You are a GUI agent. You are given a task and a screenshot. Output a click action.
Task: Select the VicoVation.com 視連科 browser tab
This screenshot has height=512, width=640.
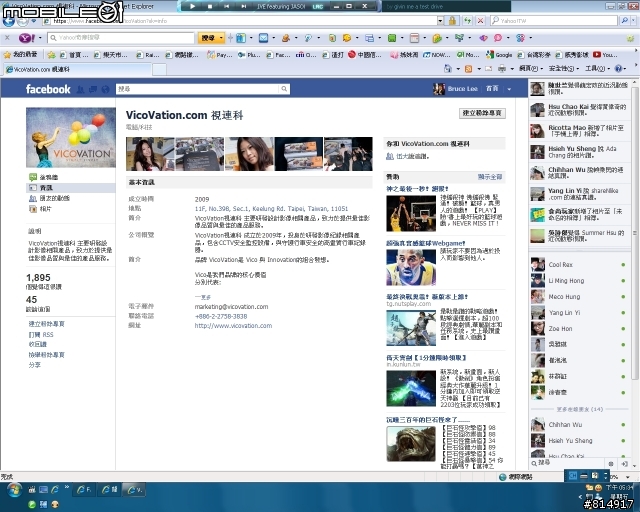[78, 69]
